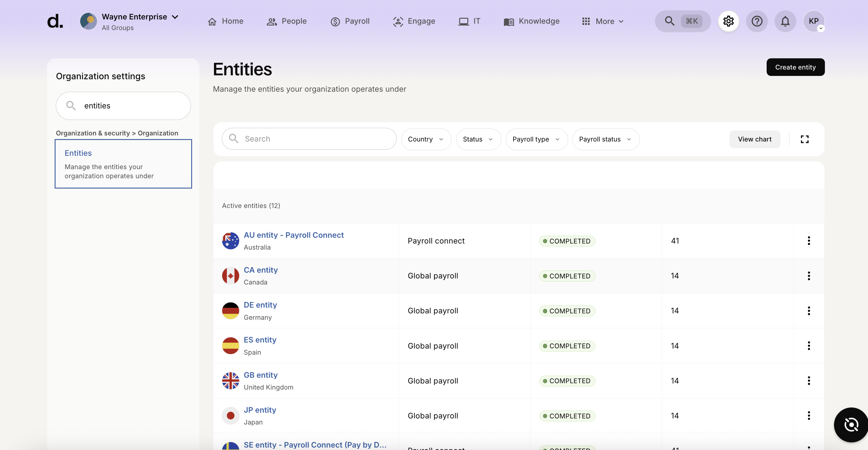Open the DE entity row three-dot menu

(x=808, y=311)
